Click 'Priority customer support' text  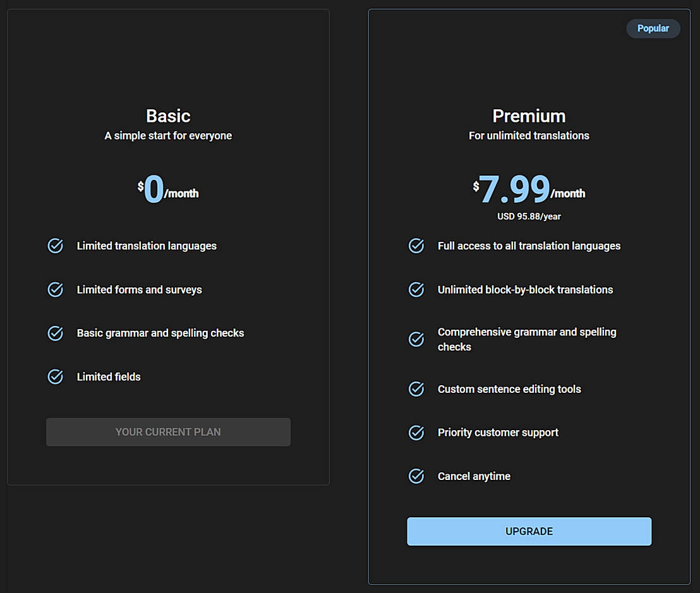coord(498,433)
